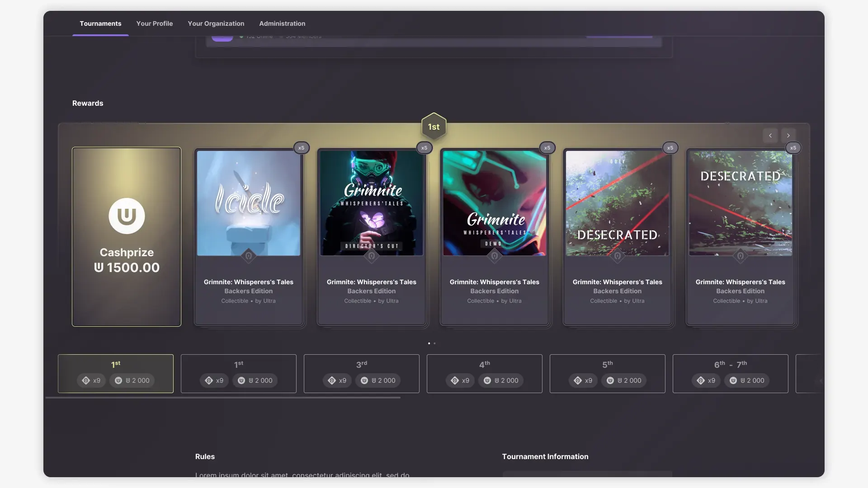This screenshot has height=488, width=868.
Task: Open the Tournaments tab
Action: [100, 23]
